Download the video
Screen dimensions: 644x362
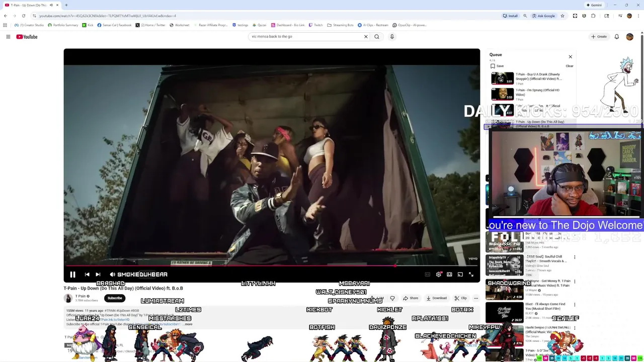pyautogui.click(x=436, y=298)
